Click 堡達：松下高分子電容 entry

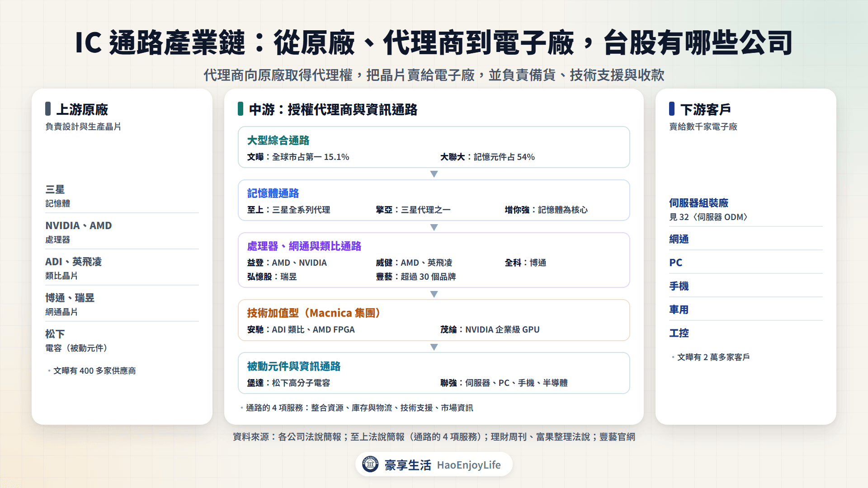click(x=288, y=383)
